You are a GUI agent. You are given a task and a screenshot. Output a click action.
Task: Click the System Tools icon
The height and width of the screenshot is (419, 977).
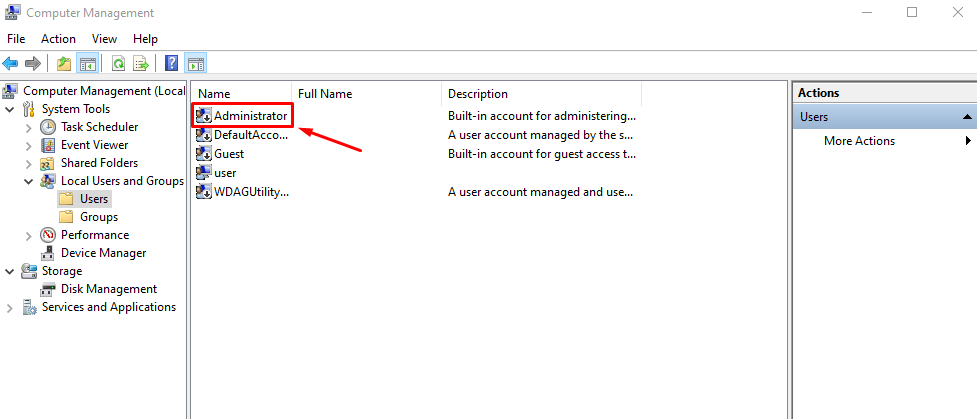[x=29, y=109]
